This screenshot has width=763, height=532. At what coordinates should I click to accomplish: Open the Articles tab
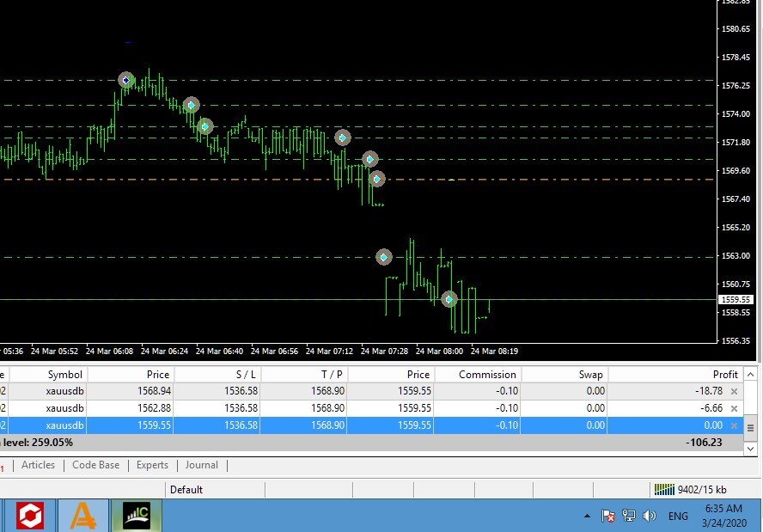tap(38, 465)
